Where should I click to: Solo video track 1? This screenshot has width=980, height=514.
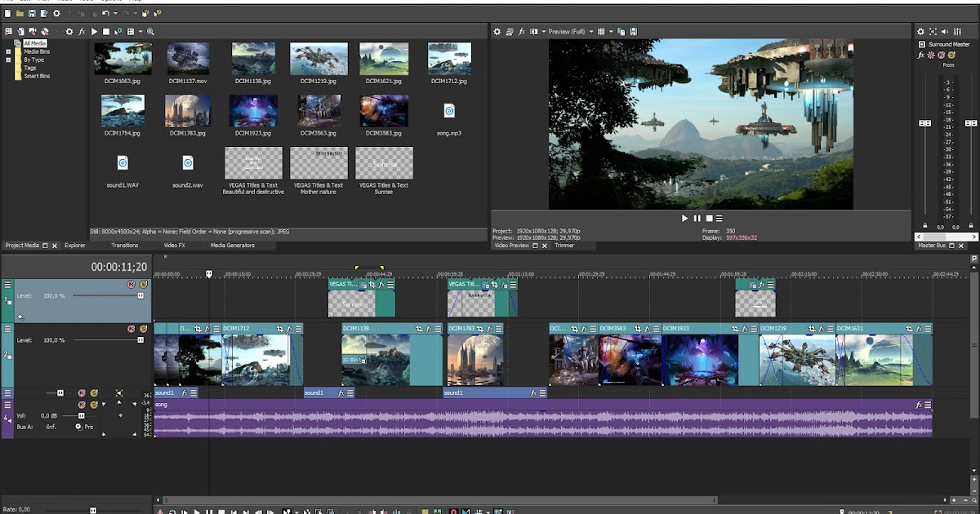coord(143,284)
